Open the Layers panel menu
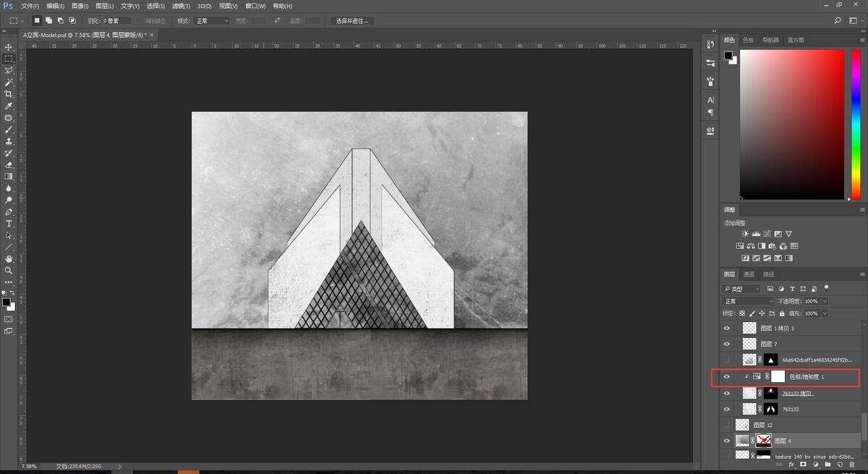Screen dimensions: 868x474 [x=861, y=274]
